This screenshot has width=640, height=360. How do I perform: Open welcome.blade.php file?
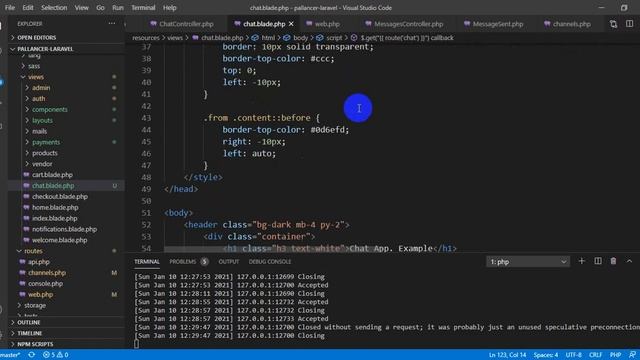pos(59,240)
